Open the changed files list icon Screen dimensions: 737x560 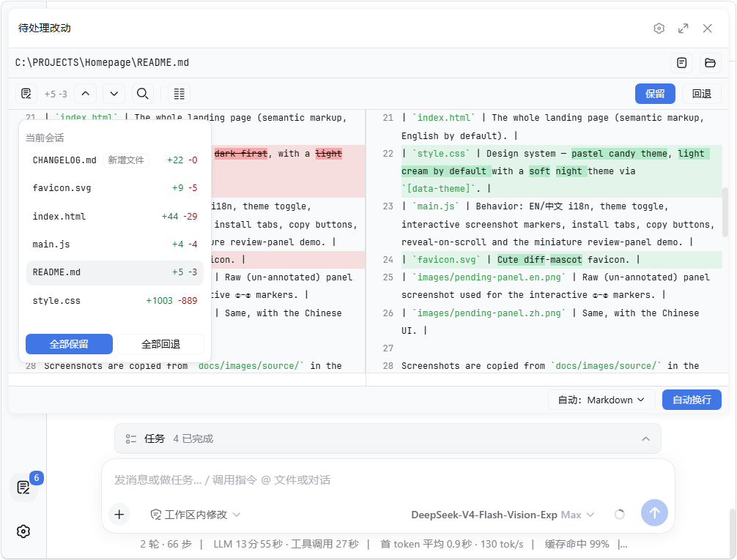pyautogui.click(x=26, y=94)
